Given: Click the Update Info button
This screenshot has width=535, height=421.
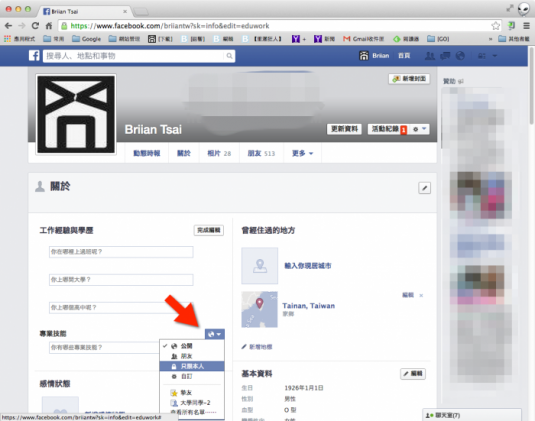Looking at the screenshot, I should pos(344,129).
